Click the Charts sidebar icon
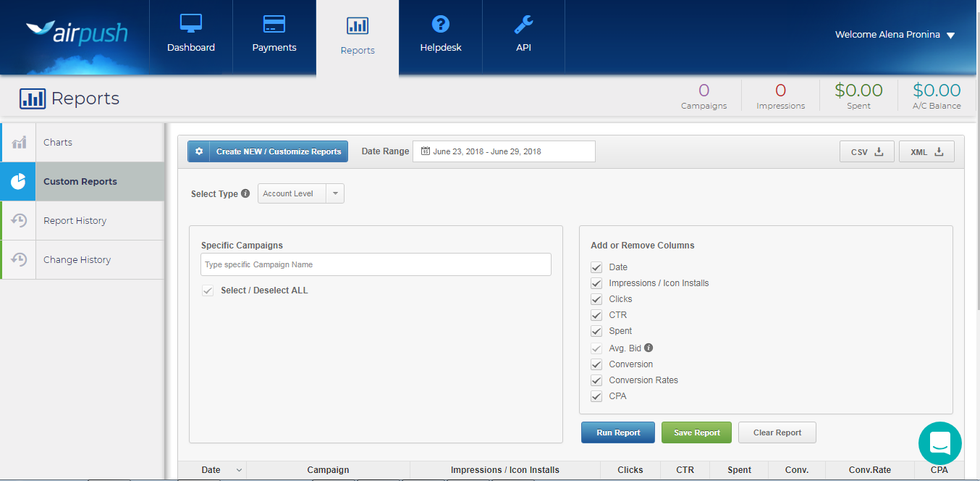The image size is (980, 481). [x=19, y=142]
